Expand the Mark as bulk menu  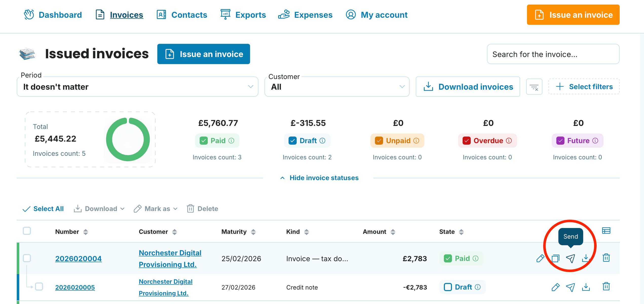click(156, 209)
